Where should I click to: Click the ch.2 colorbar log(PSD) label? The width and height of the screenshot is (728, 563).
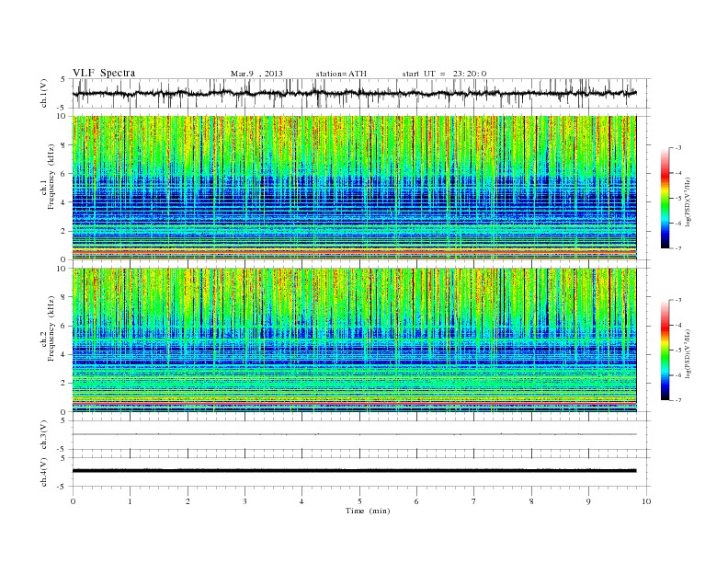pos(688,354)
